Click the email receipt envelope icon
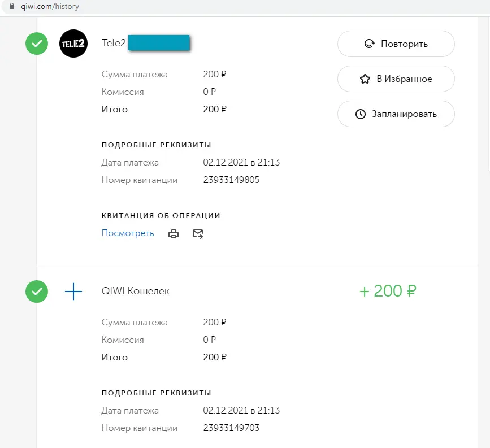The width and height of the screenshot is (490, 448). [x=198, y=234]
